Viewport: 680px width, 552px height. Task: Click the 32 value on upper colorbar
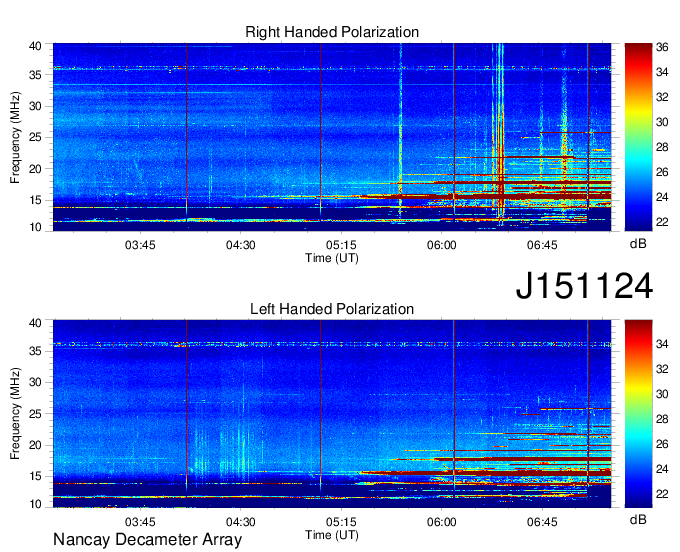click(662, 97)
